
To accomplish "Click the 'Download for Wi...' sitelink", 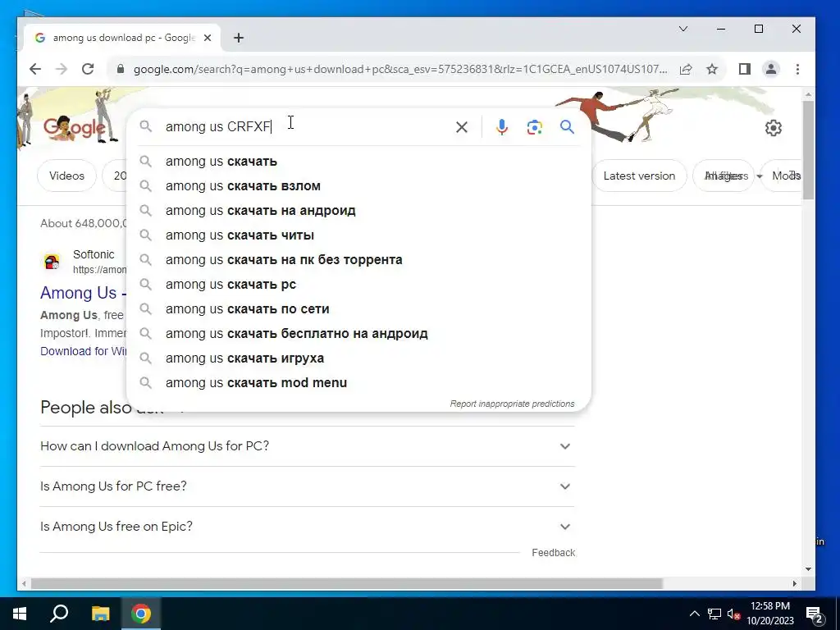I will [x=83, y=351].
